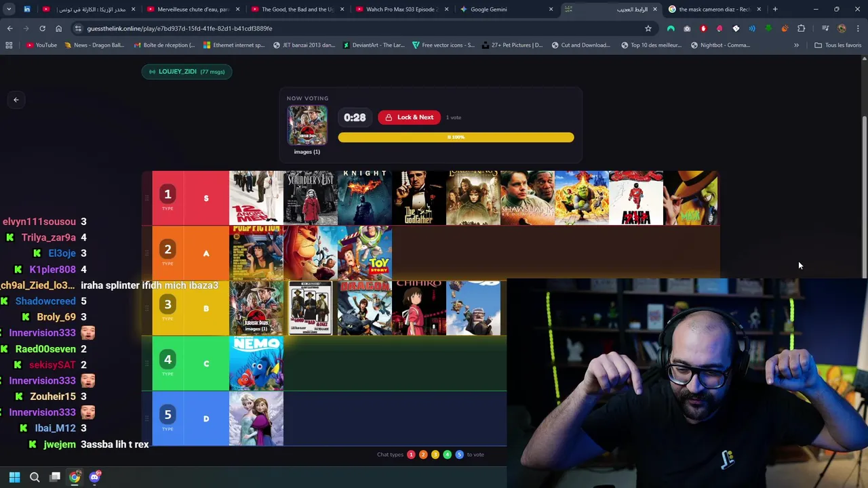Click The Godfather poster in S tier
868x488 pixels.
coord(419,198)
